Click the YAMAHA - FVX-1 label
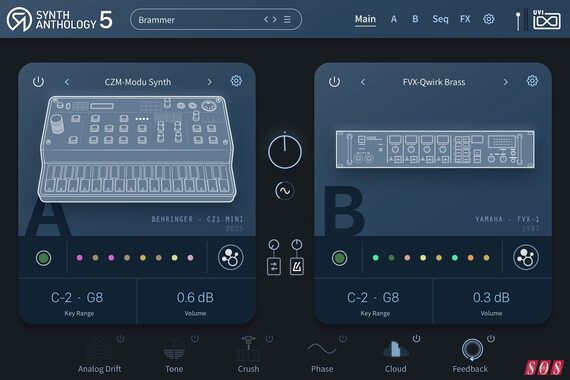Screen dimensions: 570x380 point(507,219)
